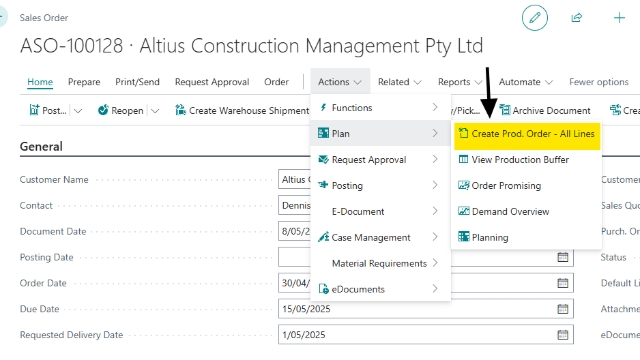Image resolution: width=640 pixels, height=360 pixels.
Task: Open the Reports dropdown menu
Action: click(460, 82)
